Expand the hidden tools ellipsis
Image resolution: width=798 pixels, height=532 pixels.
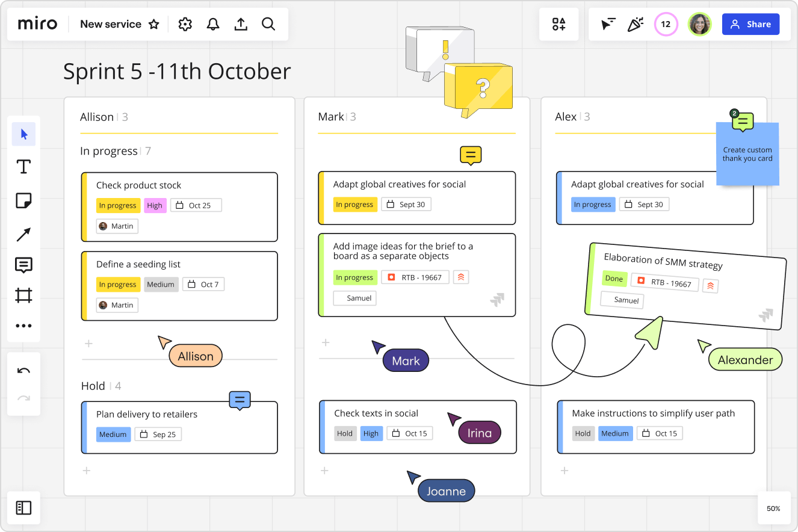(23, 326)
